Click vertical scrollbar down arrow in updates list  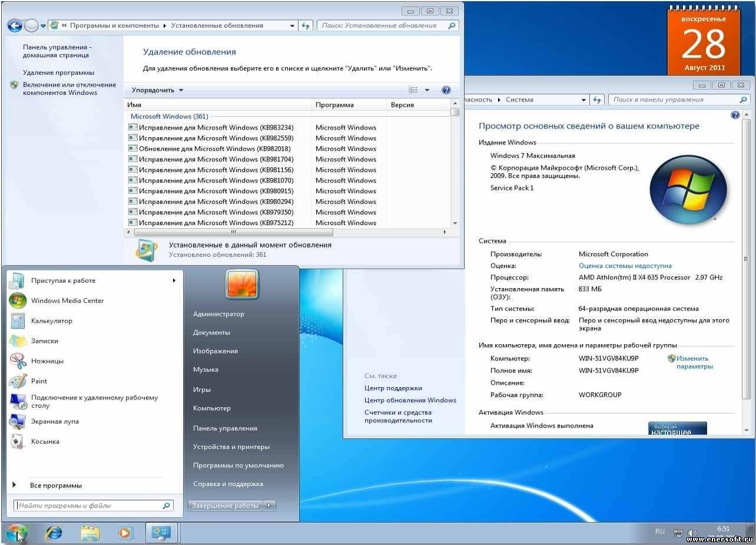(x=455, y=223)
